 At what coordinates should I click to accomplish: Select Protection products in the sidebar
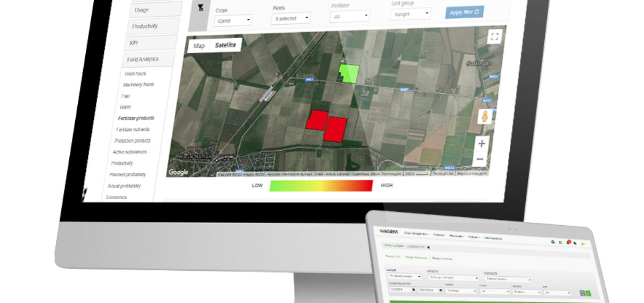coord(133,141)
